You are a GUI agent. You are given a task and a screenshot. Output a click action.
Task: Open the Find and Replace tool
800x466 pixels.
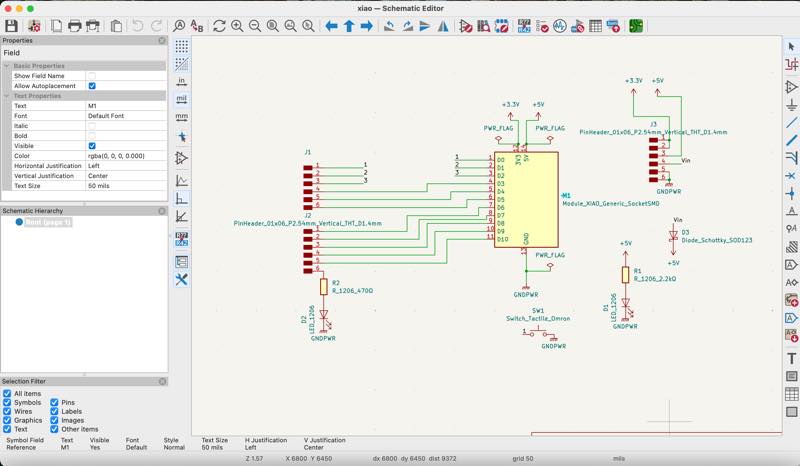coord(197,26)
